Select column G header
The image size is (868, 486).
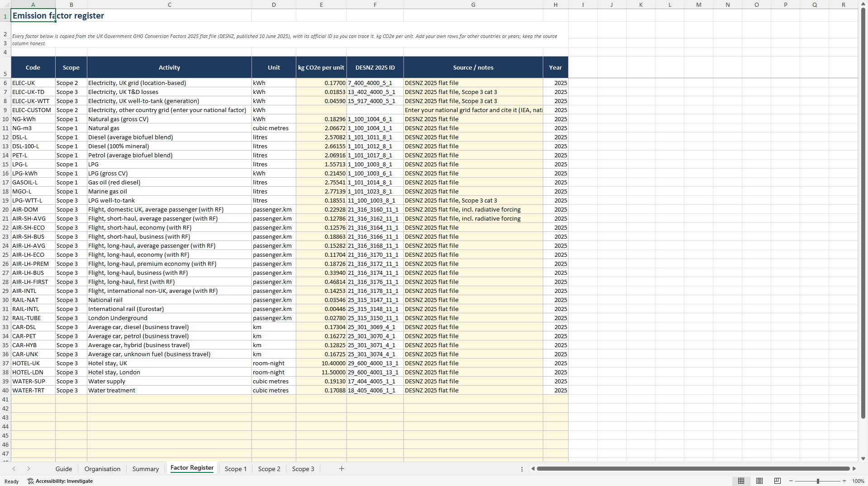click(x=473, y=5)
